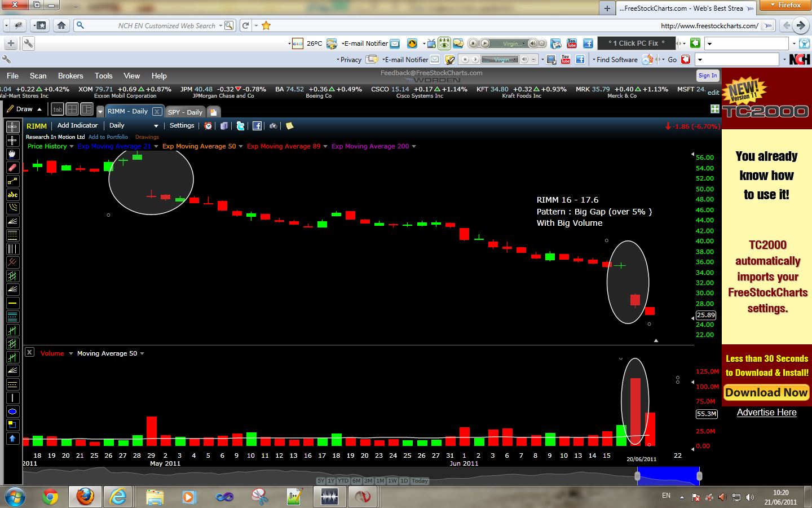The image size is (812, 508).
Task: Select the blue up-arrow marker tool
Action: (12, 439)
